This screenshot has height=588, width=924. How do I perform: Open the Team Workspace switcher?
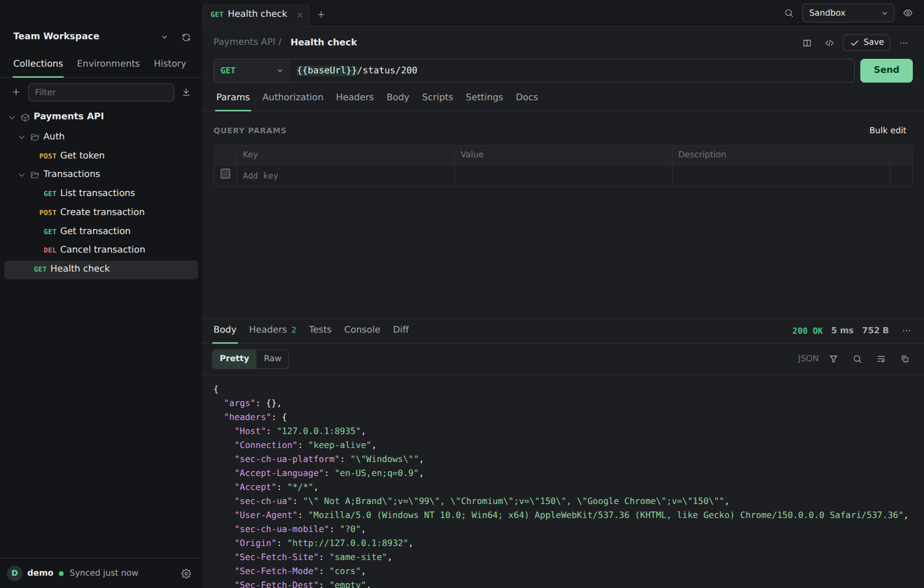[x=91, y=36]
